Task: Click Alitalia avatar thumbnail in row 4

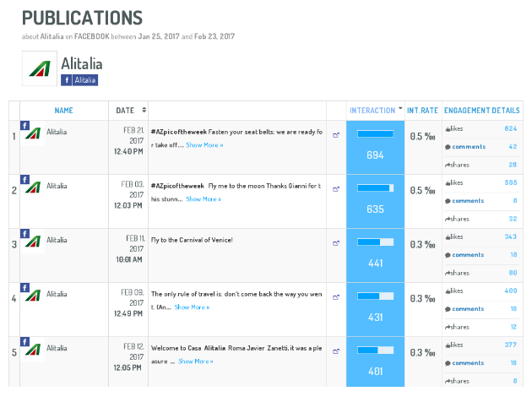Action: coord(33,296)
